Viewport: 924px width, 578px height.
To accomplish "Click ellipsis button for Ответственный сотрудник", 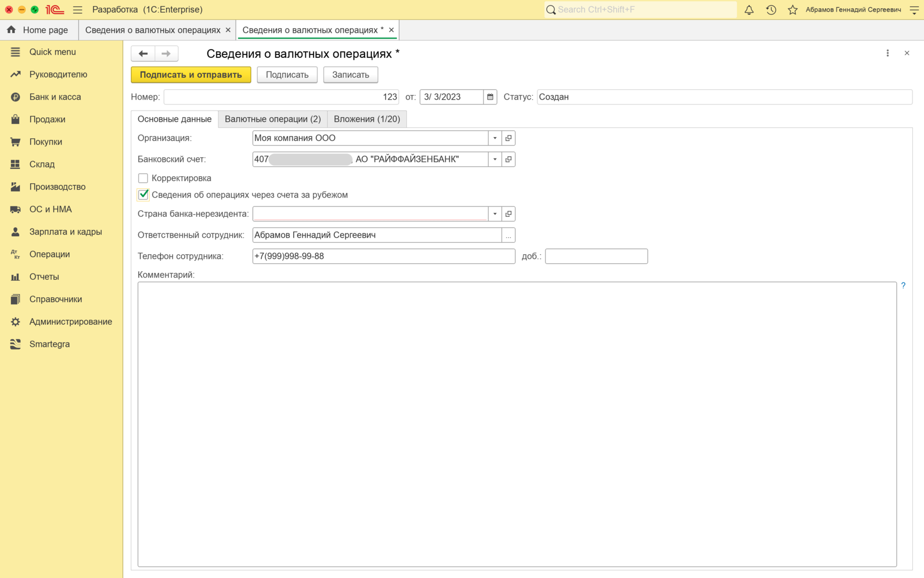I will coord(509,235).
